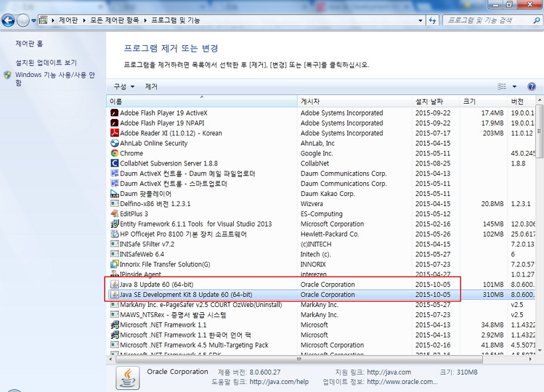Click the vertical scrollbar thumb
The image size is (544, 392).
click(x=539, y=131)
